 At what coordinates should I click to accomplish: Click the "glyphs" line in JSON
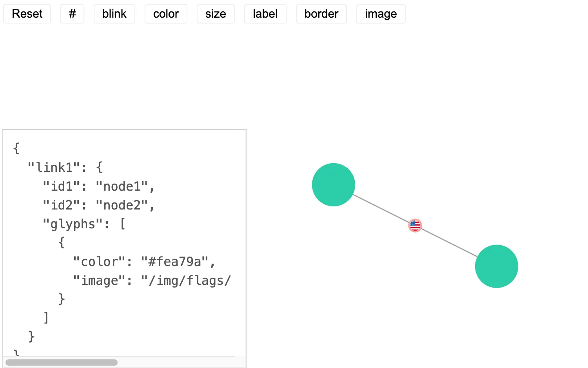84,224
